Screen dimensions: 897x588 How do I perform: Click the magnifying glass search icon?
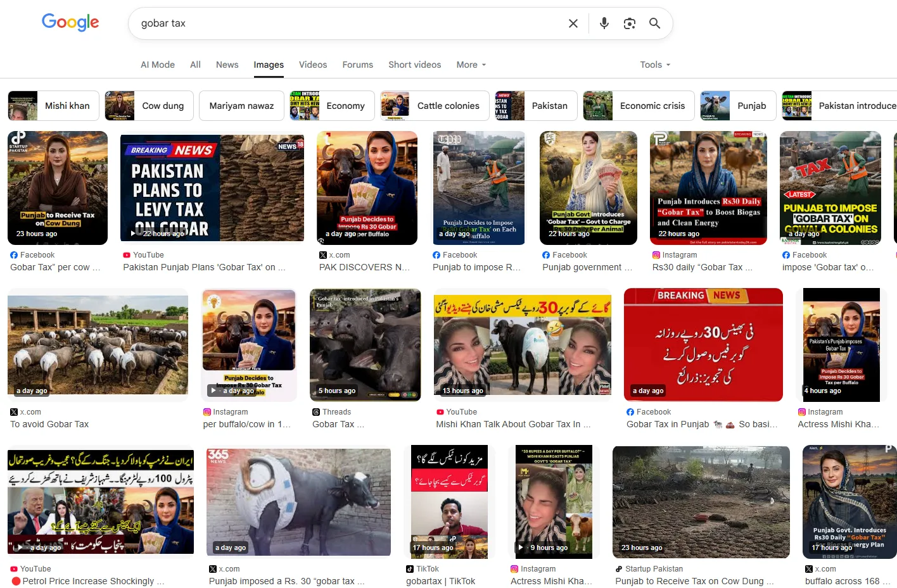pos(654,23)
